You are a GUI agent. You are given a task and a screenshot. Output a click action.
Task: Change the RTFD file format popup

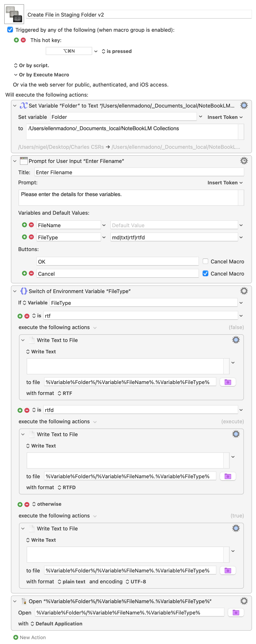tap(67, 487)
